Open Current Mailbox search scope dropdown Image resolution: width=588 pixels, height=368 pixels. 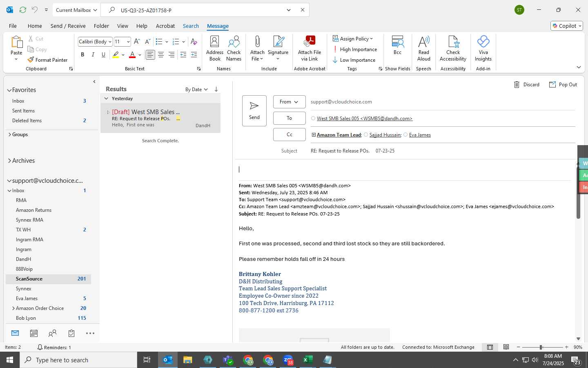click(x=76, y=10)
